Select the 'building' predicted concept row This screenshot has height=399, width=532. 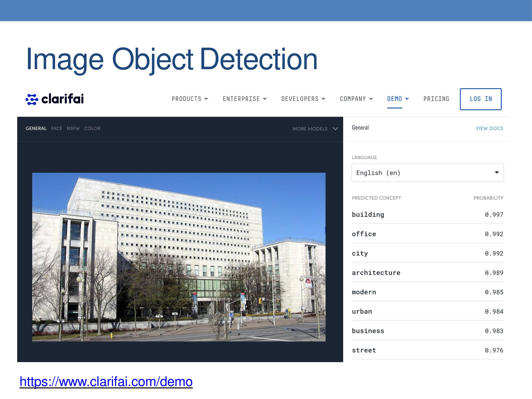[428, 215]
